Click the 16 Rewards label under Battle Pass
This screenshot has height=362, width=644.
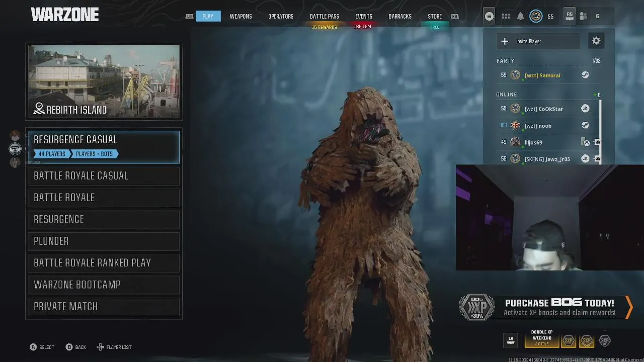pos(325,27)
